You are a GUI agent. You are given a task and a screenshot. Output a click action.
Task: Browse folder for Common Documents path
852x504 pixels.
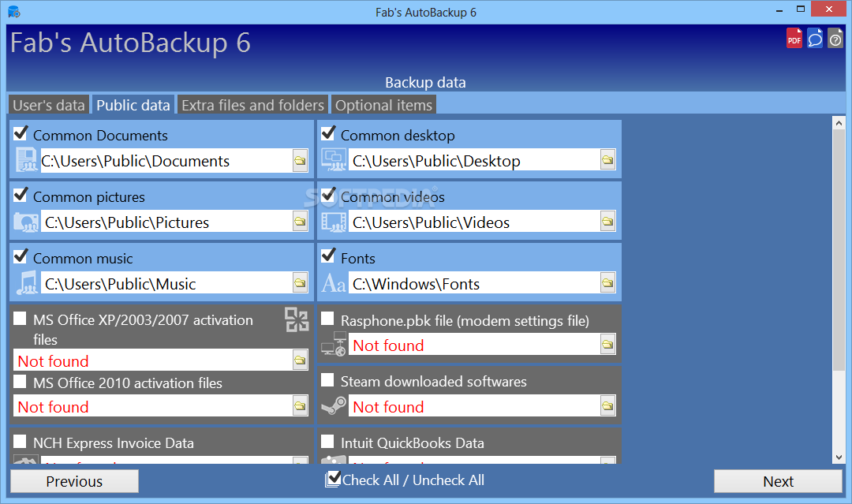click(300, 161)
